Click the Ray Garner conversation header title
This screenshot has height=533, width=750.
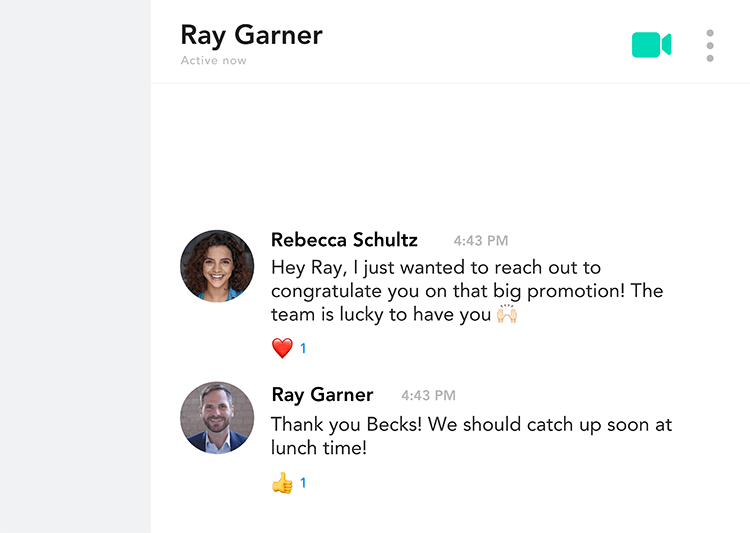(x=252, y=36)
